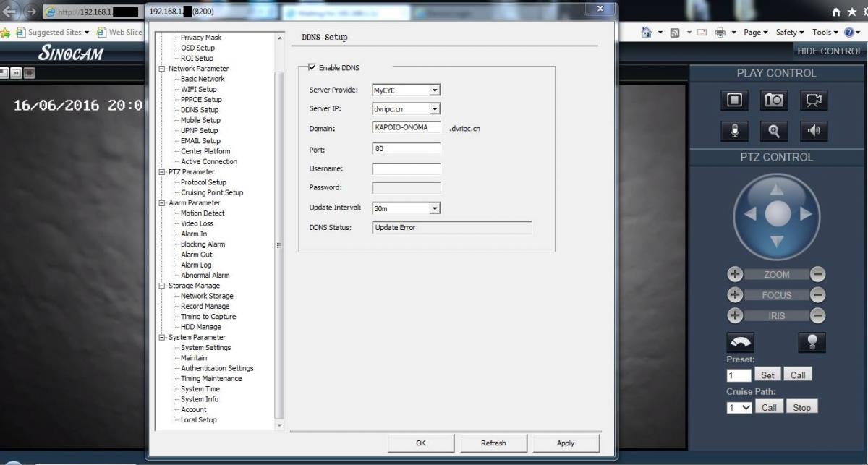Click the stop playback icon in Play Control
Screen dimensions: 868x465
735,101
